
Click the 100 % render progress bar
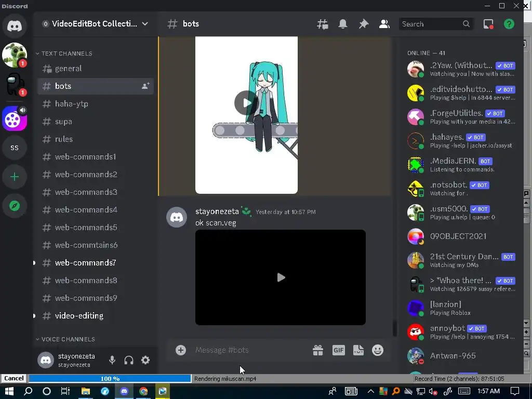coord(110,379)
